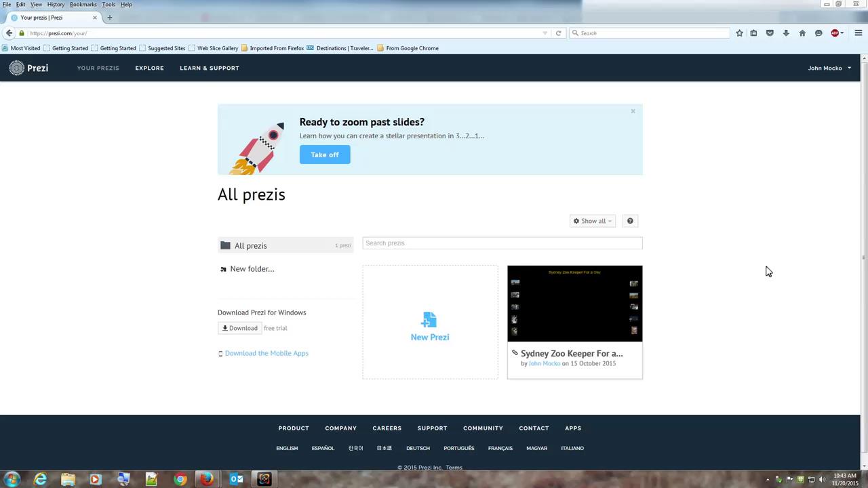Open Suggested Sites bookmark
The width and height of the screenshot is (868, 488).
(x=162, y=48)
